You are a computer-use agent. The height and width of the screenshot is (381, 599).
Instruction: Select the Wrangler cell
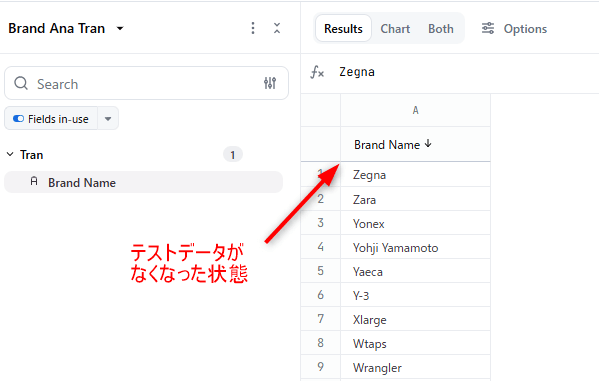click(415, 367)
